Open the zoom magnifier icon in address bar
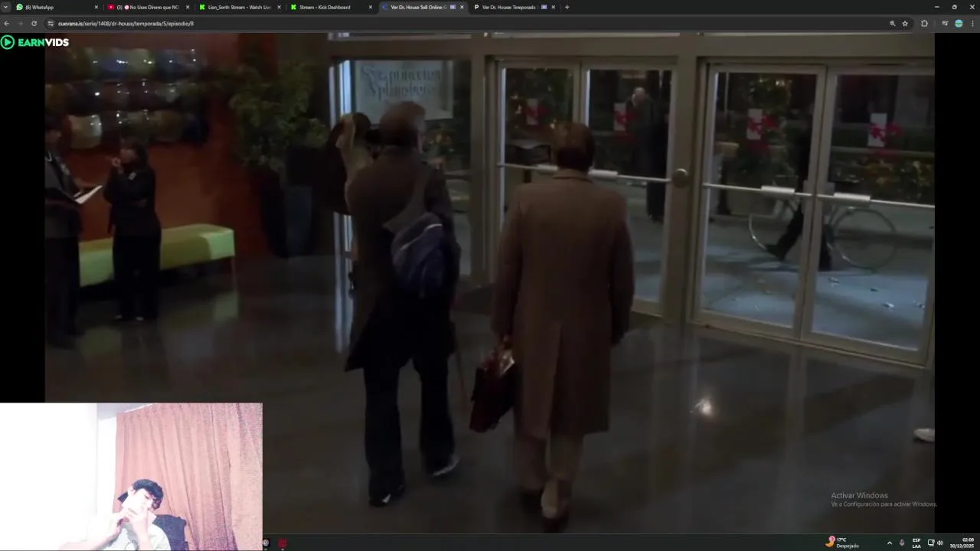Viewport: 980px width, 551px height. (x=892, y=24)
